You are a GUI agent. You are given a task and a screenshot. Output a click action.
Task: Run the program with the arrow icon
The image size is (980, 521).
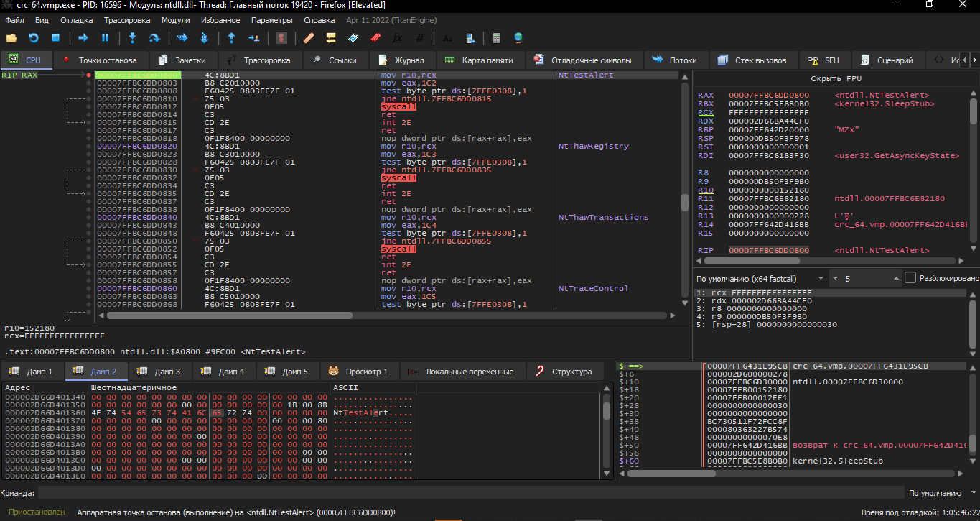click(83, 37)
